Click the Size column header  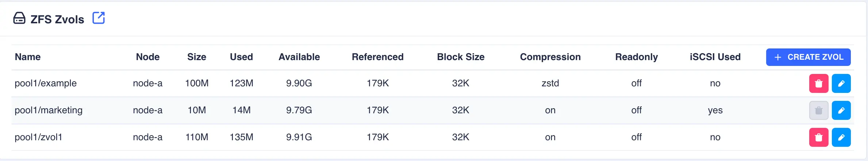pos(197,57)
